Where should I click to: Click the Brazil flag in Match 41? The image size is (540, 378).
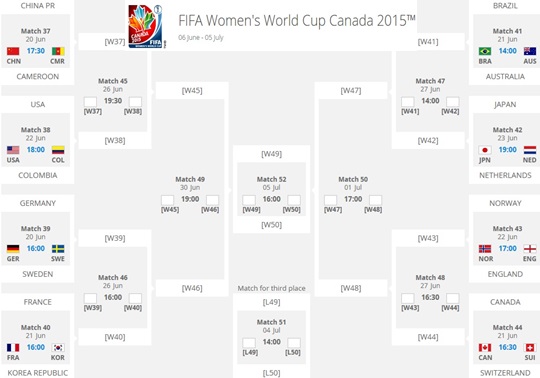pos(485,51)
